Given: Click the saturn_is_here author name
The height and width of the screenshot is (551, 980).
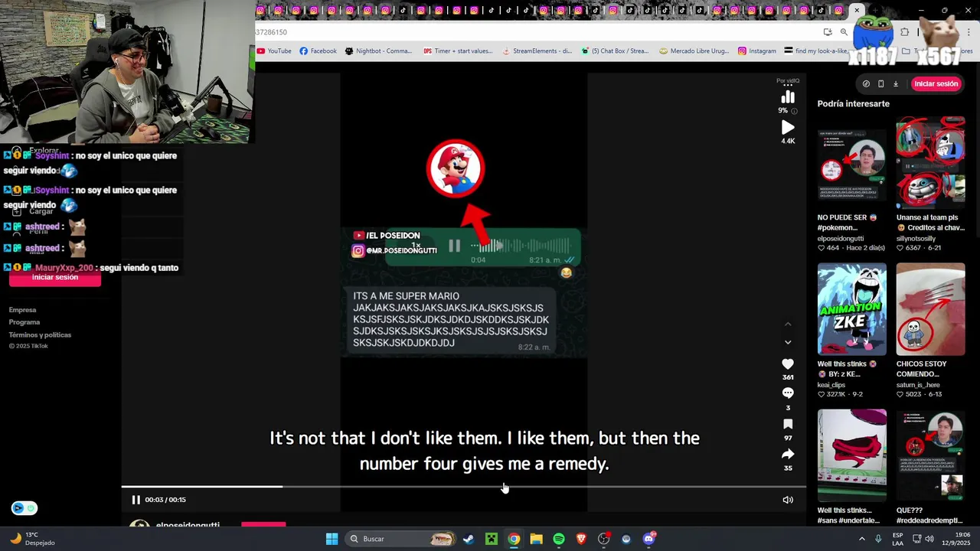Looking at the screenshot, I should tap(917, 385).
